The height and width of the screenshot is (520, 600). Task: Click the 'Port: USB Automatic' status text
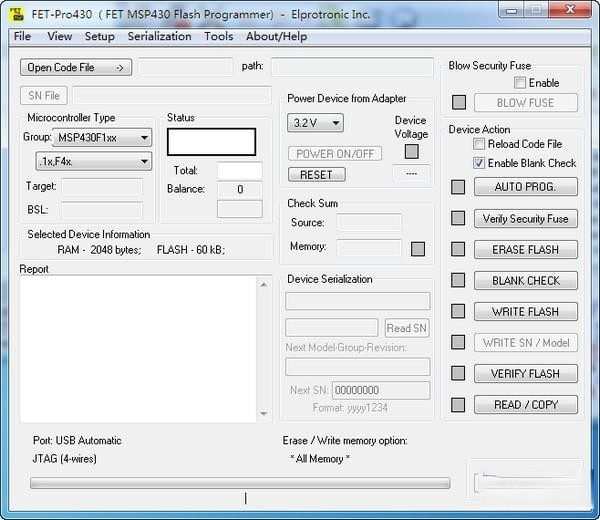point(77,440)
